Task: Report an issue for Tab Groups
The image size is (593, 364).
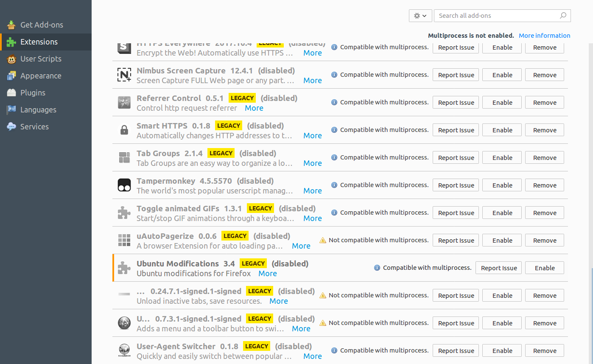Action: (x=456, y=158)
